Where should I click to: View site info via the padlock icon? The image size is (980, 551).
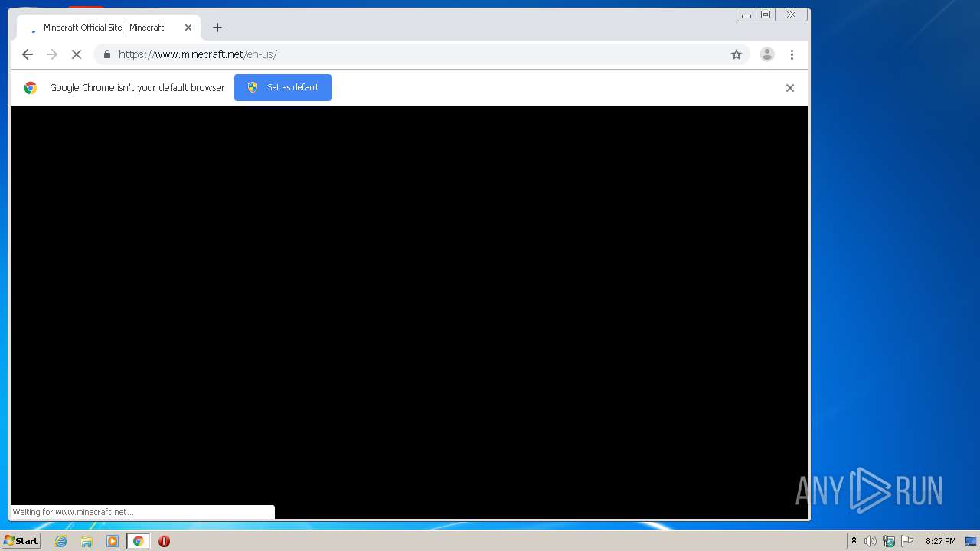106,54
